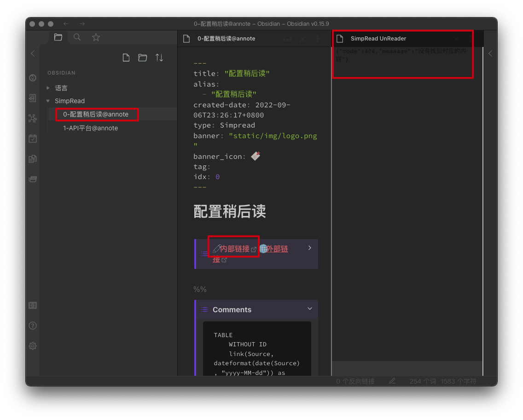Open the starred notes tab

click(x=96, y=37)
